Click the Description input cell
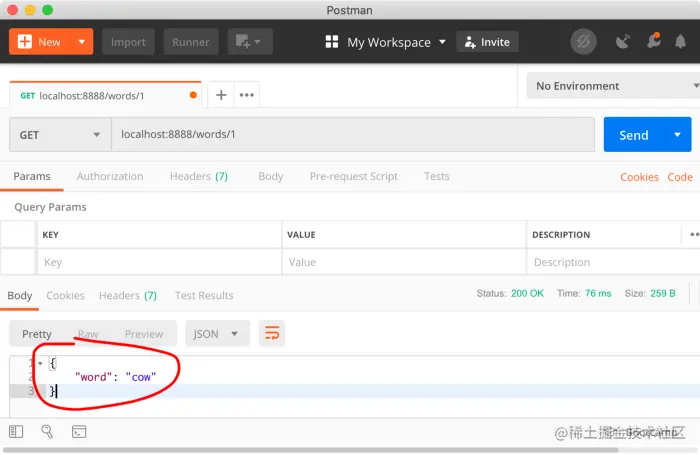The width and height of the screenshot is (700, 455). 613,262
